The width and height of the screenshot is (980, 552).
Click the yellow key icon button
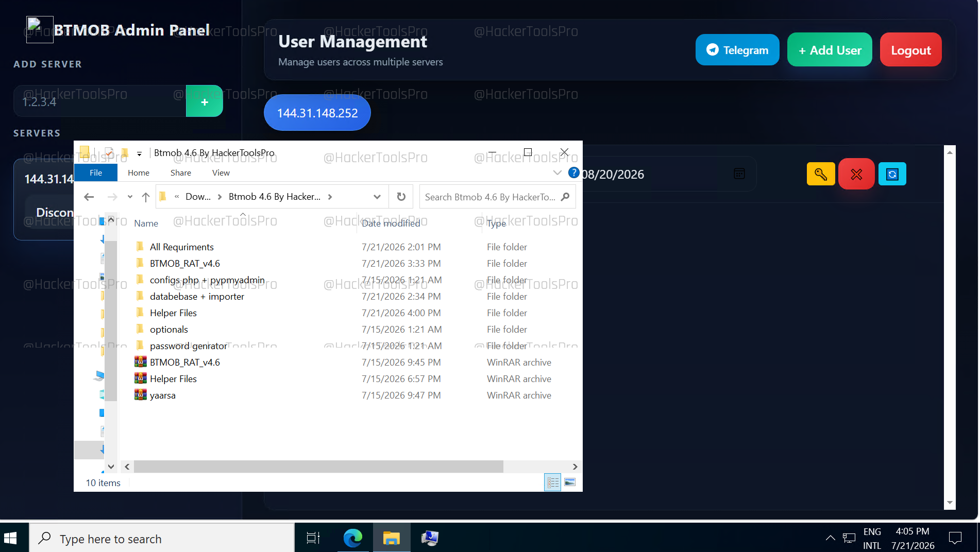click(821, 174)
